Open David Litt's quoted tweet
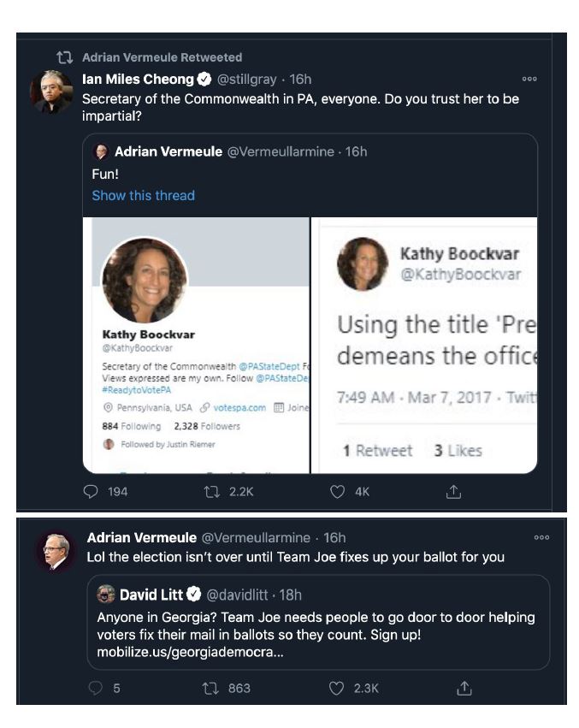The width and height of the screenshot is (579, 728). [x=318, y=622]
